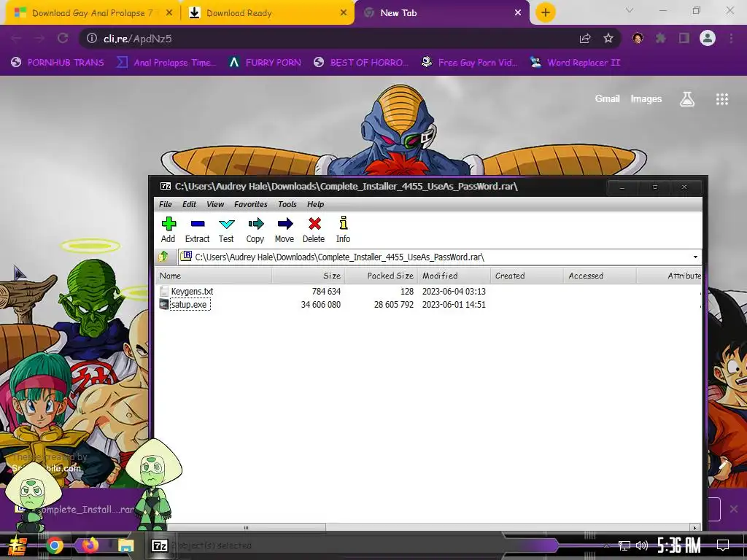
Task: Click the site information icon in address bar
Action: pos(91,38)
